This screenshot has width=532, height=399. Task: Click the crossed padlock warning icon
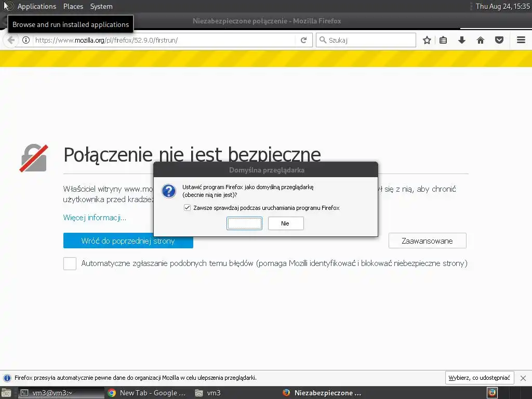[x=34, y=158]
